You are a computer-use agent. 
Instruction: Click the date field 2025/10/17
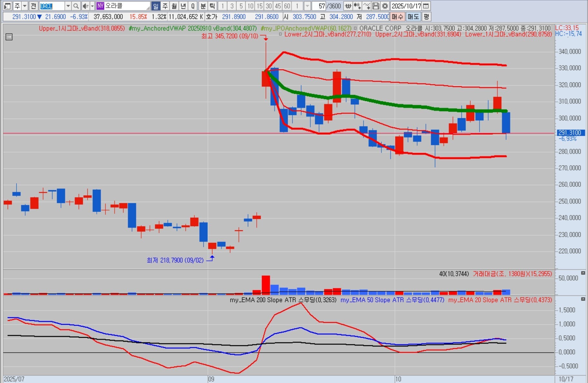pyautogui.click(x=406, y=6)
